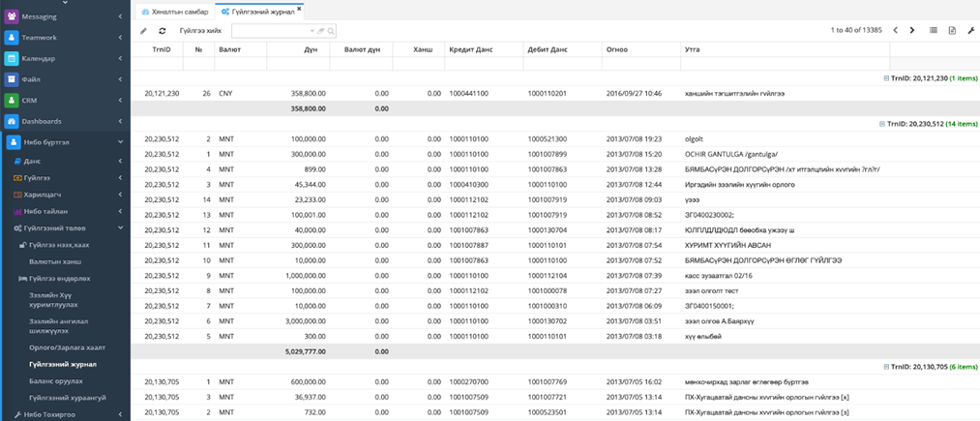The image size is (980, 421).
Task: Collapse group TrnID: 20,230,512
Action: click(x=881, y=124)
